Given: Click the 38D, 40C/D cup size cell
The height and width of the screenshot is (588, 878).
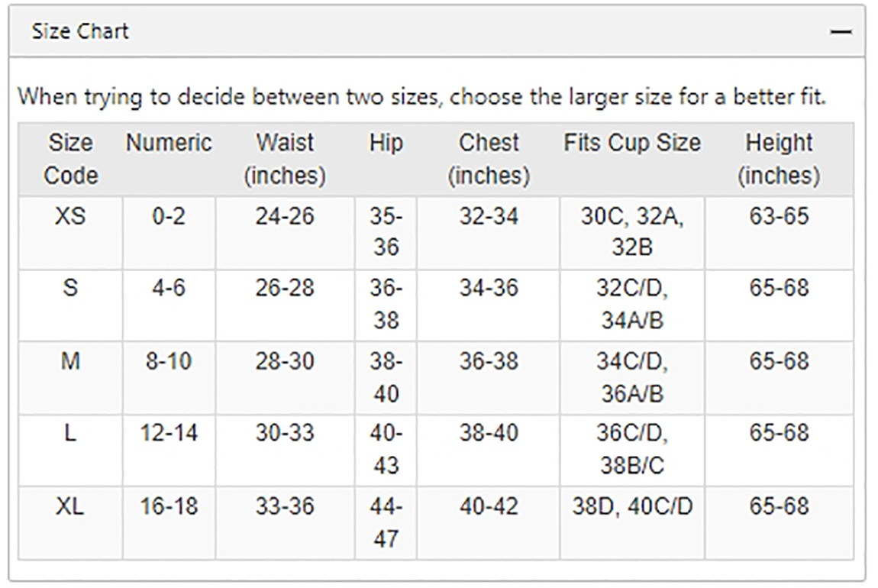Looking at the screenshot, I should pos(632,522).
